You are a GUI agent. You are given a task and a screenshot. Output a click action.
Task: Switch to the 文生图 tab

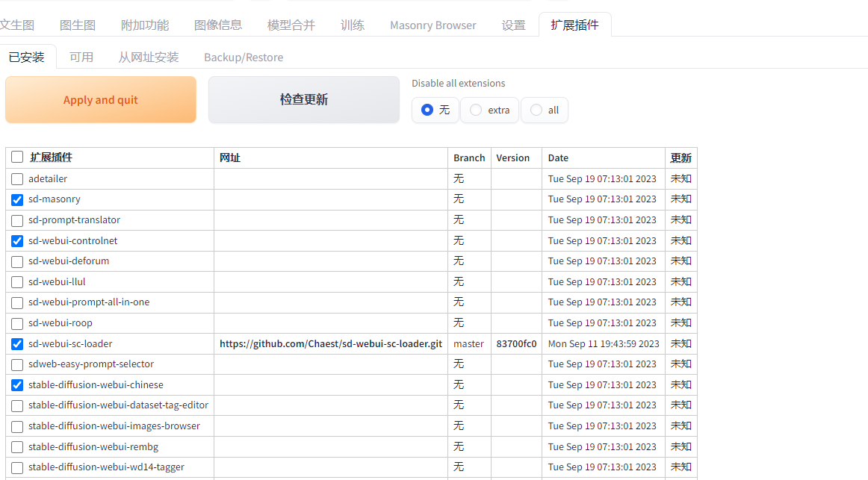coord(16,25)
